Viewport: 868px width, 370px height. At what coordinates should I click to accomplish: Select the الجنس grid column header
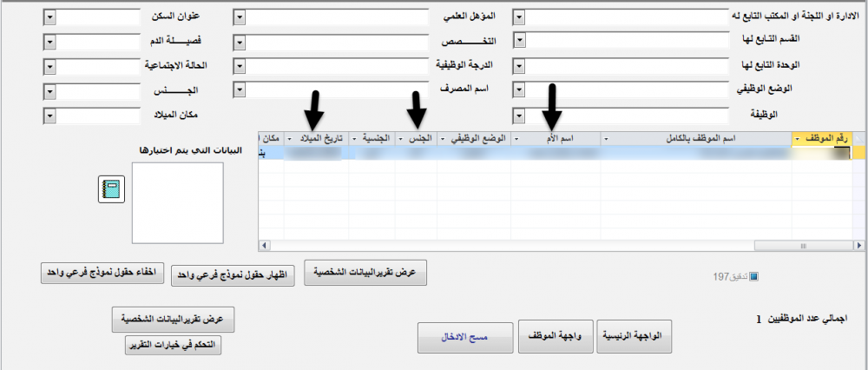[416, 138]
